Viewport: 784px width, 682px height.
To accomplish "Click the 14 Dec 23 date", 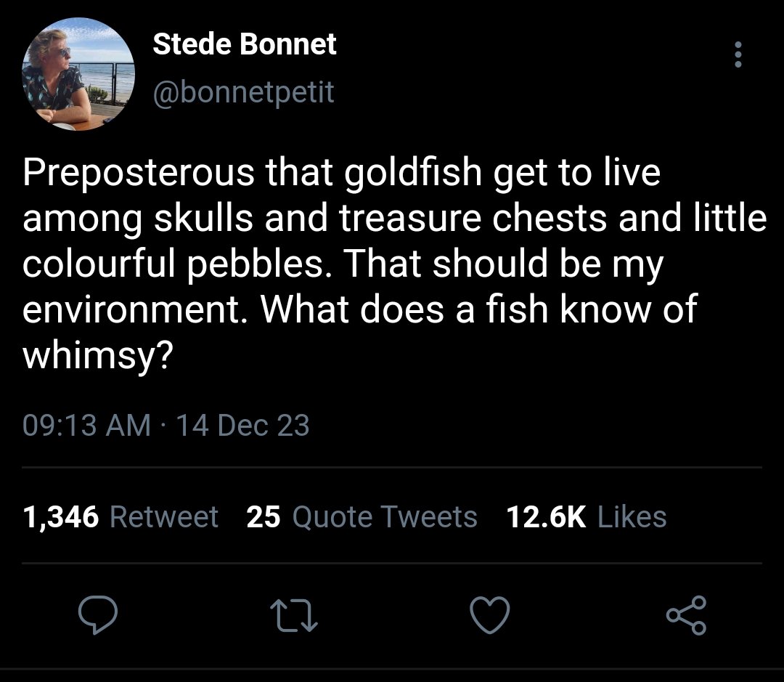I will pos(243,426).
